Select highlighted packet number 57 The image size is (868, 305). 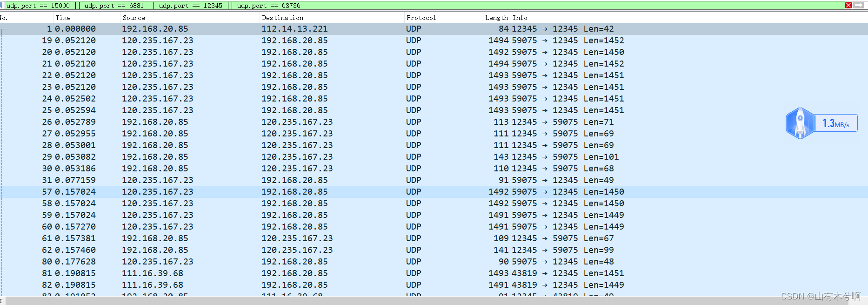coord(434,192)
